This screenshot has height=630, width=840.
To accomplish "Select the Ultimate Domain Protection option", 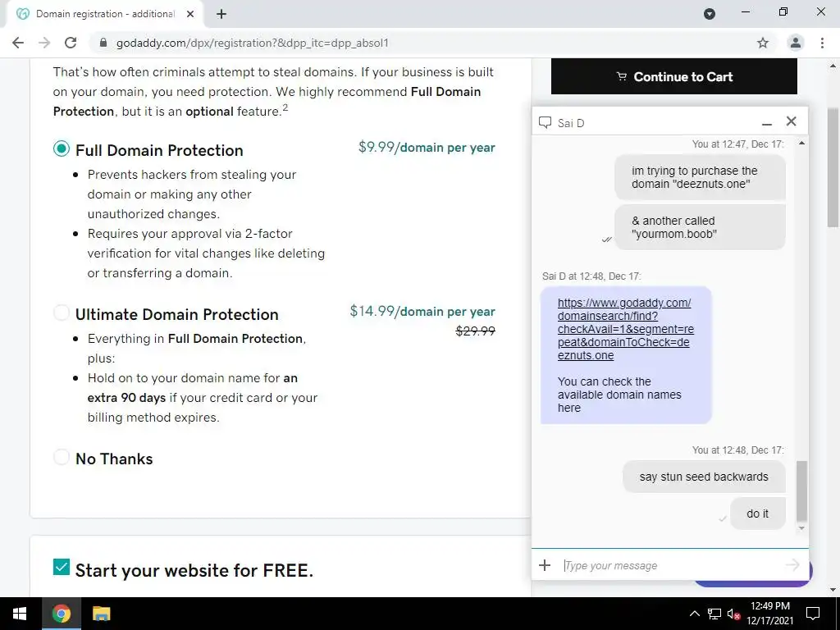I will [x=62, y=313].
